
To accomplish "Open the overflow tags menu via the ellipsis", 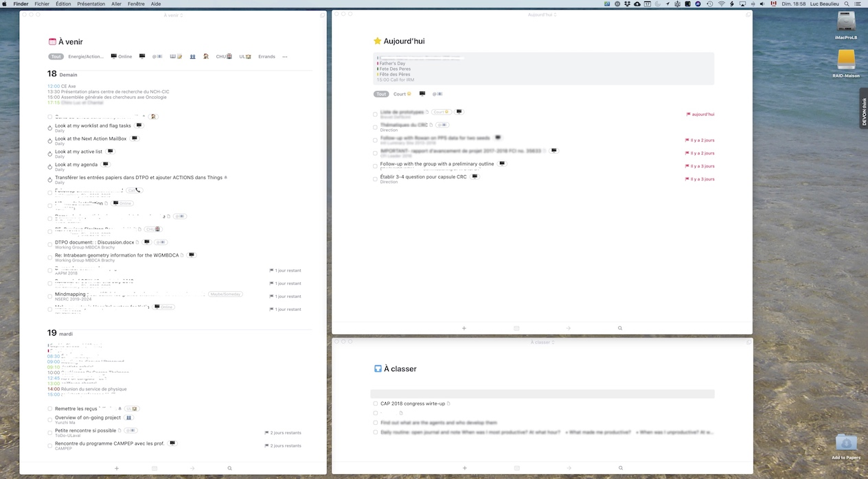I will tap(284, 56).
